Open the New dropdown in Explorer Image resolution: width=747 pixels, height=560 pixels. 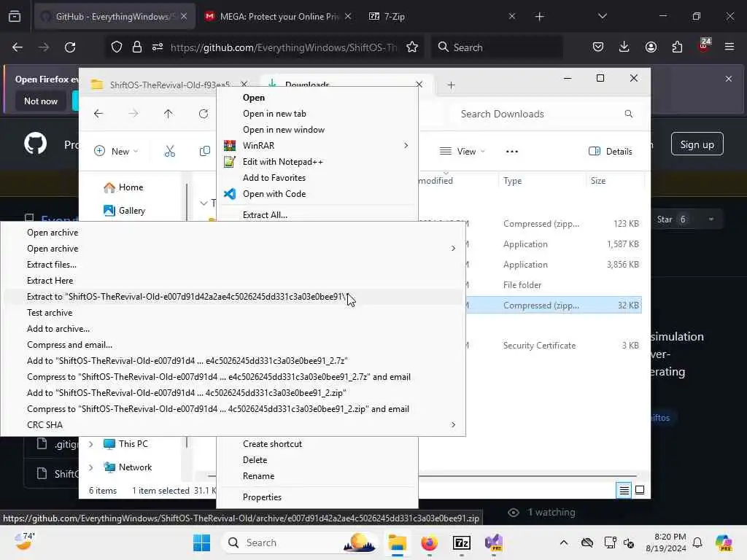117,152
